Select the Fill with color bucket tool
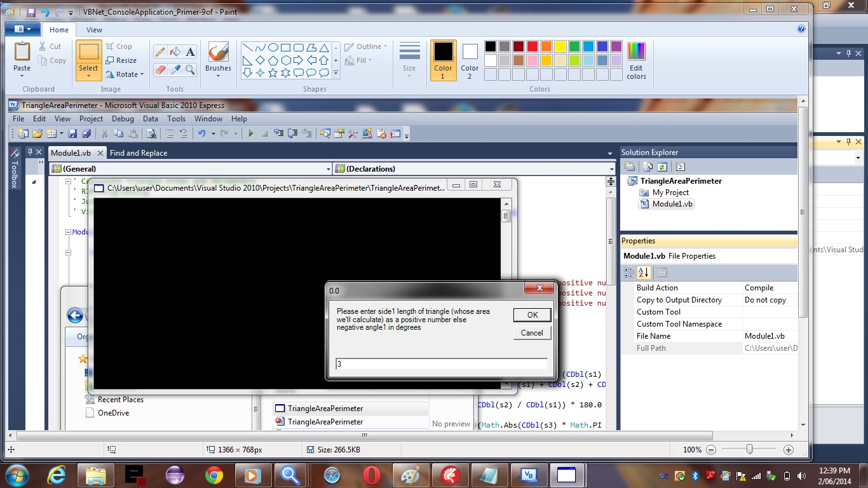Image resolution: width=868 pixels, height=488 pixels. pos(175,52)
